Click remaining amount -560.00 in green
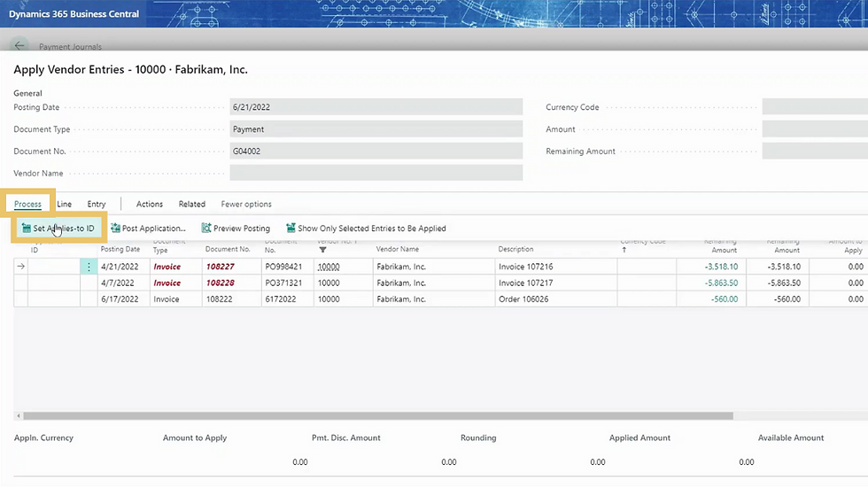Viewport: 868px width, 488px height. pos(725,298)
